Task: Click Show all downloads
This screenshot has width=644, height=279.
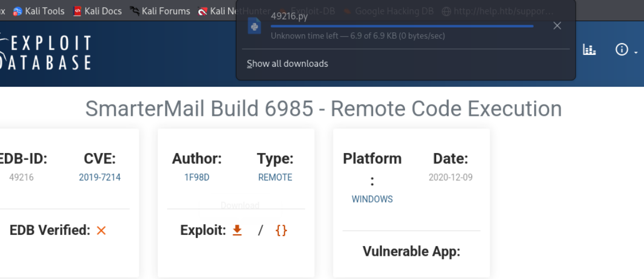Action: pyautogui.click(x=288, y=64)
